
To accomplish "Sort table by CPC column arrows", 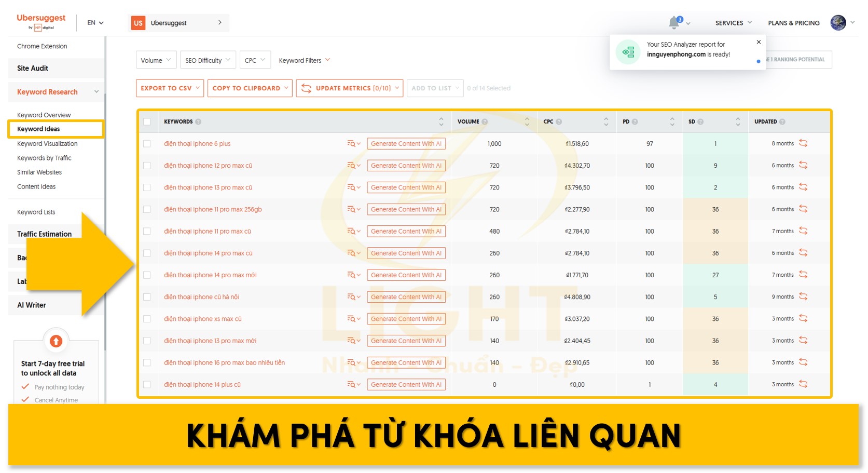I will [606, 121].
